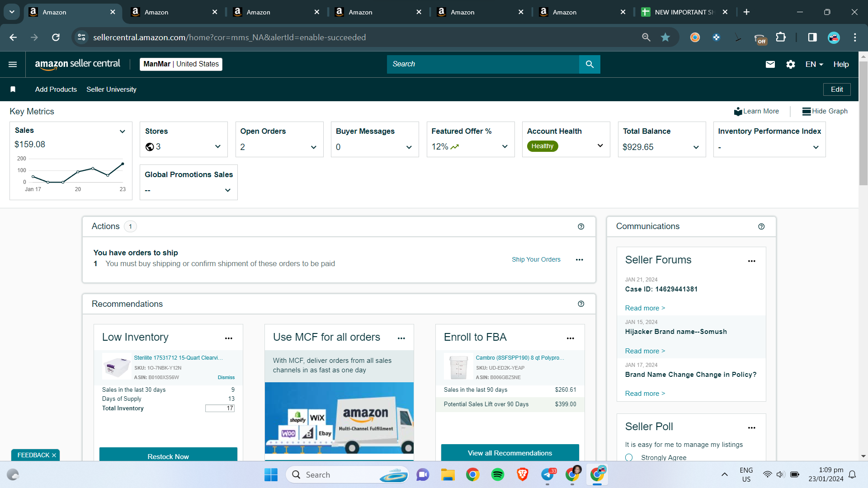Open the settings gear icon
This screenshot has height=488, width=868.
791,64
